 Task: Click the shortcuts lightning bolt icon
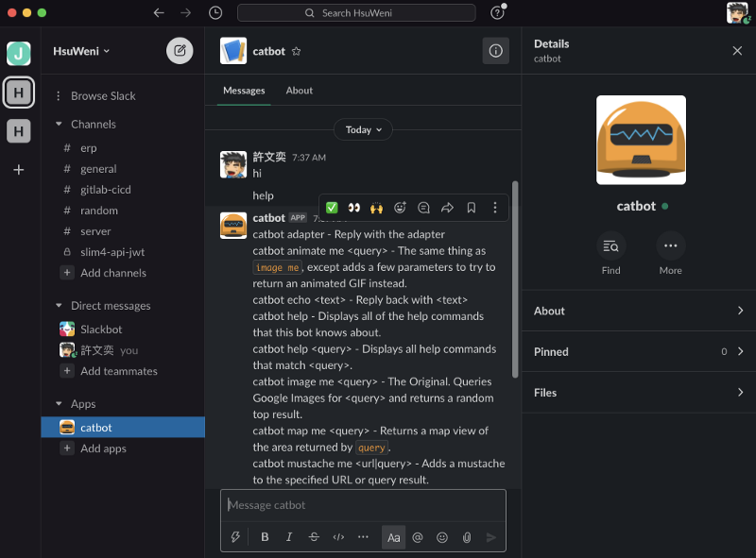click(x=235, y=537)
